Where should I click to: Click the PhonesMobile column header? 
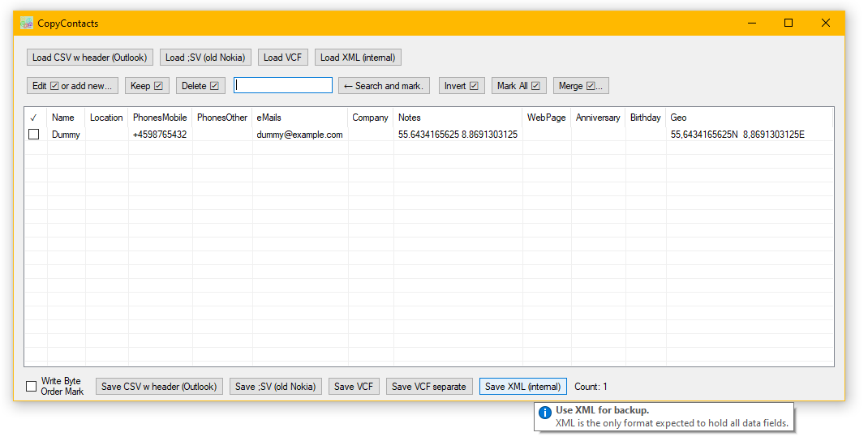click(160, 118)
